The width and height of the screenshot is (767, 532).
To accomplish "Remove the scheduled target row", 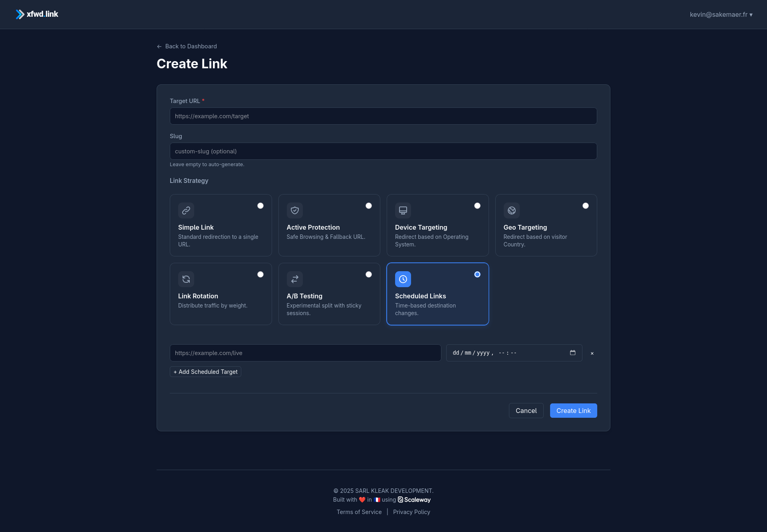I will 592,353.
